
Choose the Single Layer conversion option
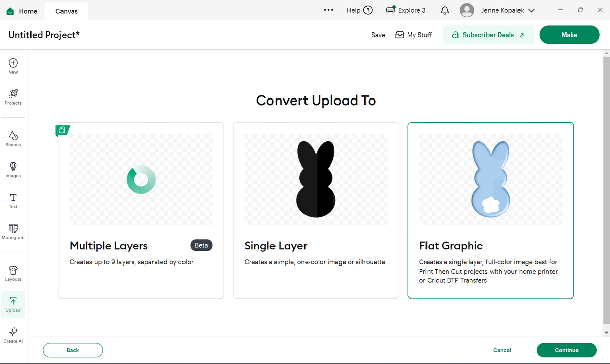pos(316,210)
